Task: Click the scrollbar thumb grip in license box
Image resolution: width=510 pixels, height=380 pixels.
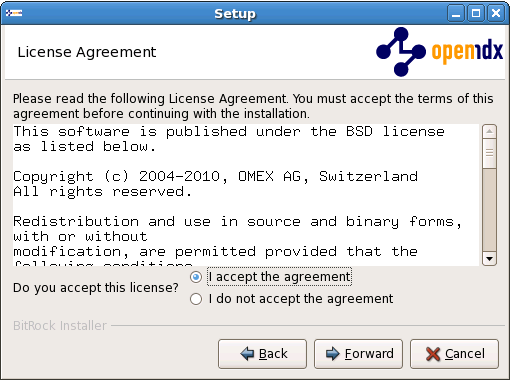Action: click(489, 153)
